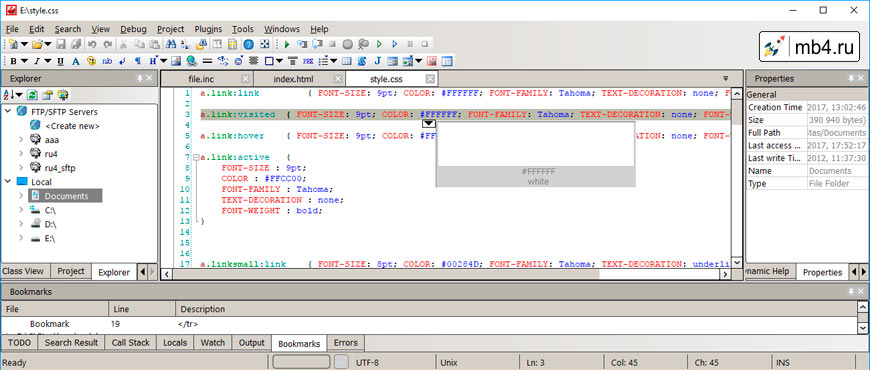The image size is (870, 370).
Task: Click the Insert hyperlink globe icon
Action: click(x=192, y=60)
